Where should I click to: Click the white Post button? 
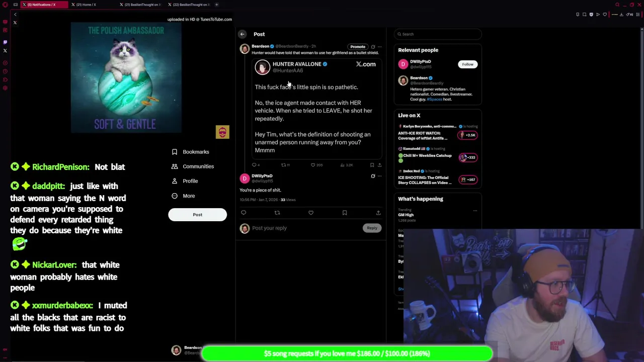[197, 215]
